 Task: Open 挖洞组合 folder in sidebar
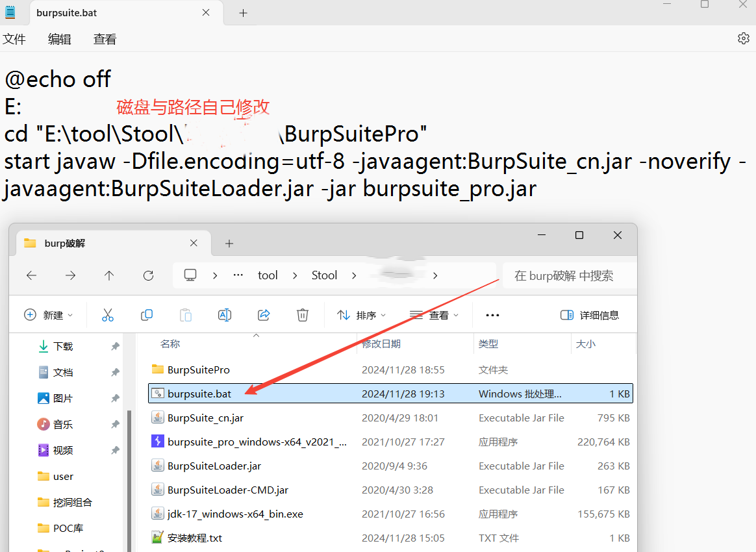(x=72, y=503)
